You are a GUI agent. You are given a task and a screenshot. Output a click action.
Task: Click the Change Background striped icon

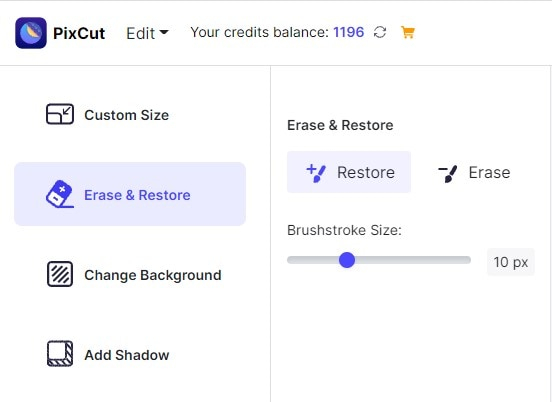click(60, 274)
